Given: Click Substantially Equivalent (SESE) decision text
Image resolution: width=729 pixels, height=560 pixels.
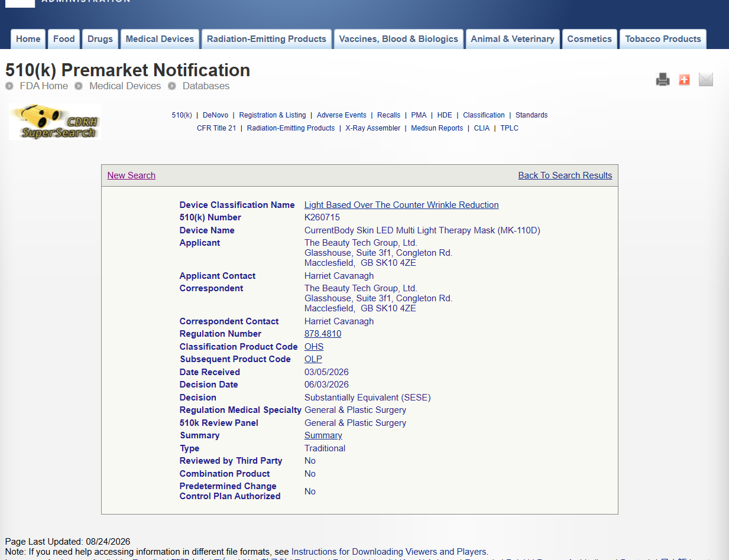Looking at the screenshot, I should [x=368, y=398].
